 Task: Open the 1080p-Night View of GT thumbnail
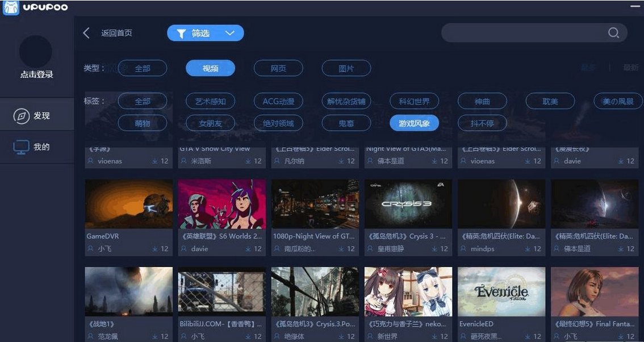click(x=315, y=204)
